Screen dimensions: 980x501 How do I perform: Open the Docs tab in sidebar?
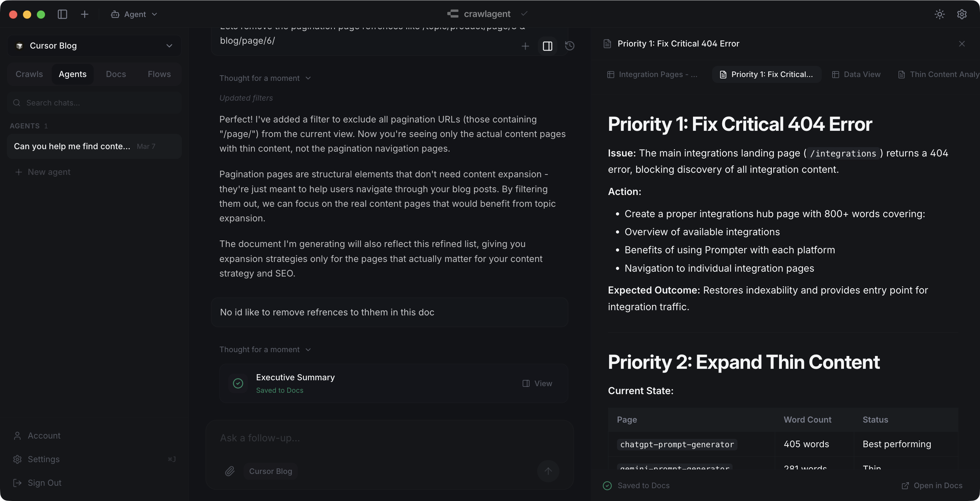[116, 74]
